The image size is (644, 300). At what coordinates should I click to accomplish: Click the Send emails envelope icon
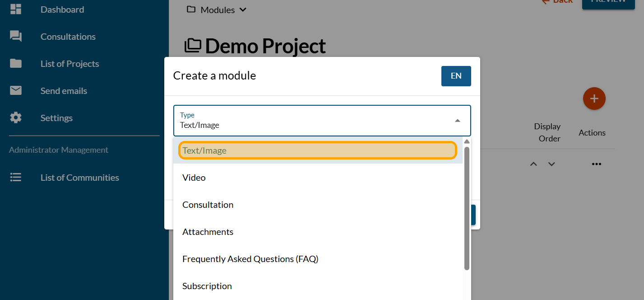[16, 91]
